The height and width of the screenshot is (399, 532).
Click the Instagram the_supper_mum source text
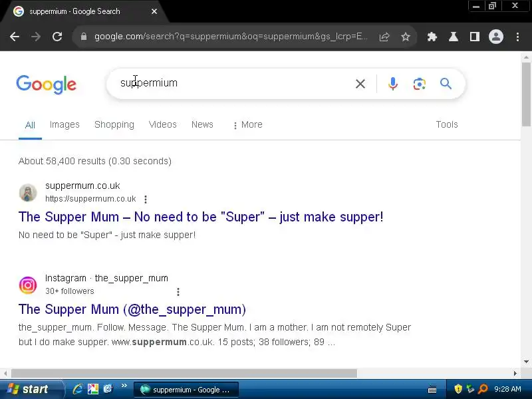pyautogui.click(x=106, y=278)
